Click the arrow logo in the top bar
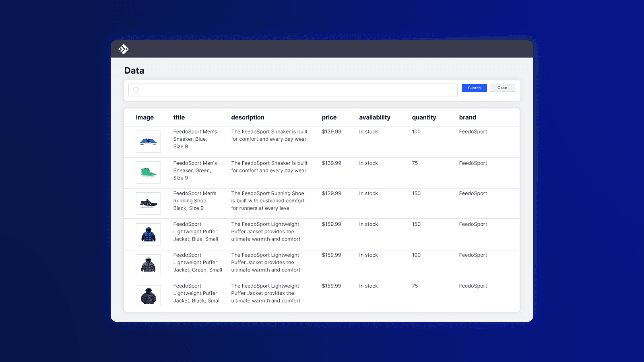The width and height of the screenshot is (644, 362). [124, 49]
